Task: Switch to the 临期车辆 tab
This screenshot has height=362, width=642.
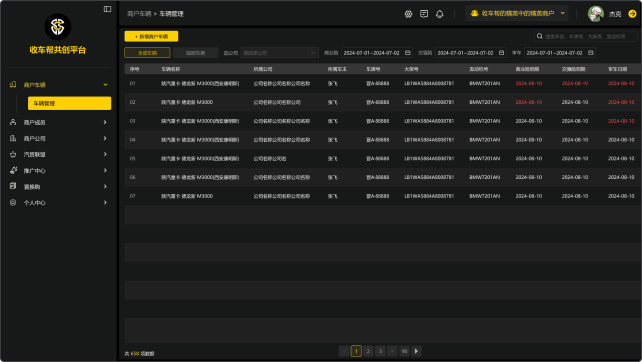Action: coord(195,52)
